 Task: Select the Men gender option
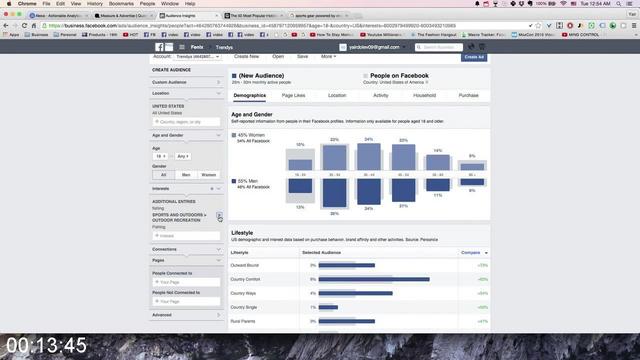(186, 175)
